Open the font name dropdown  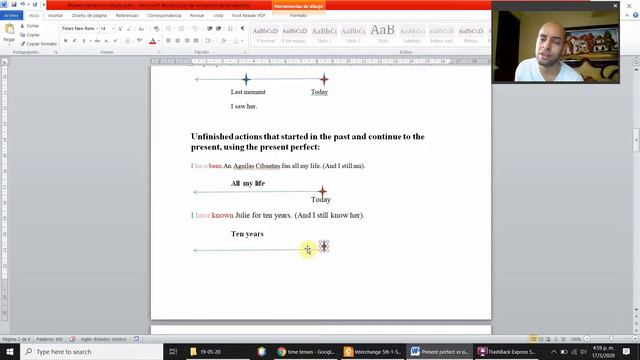(x=97, y=29)
